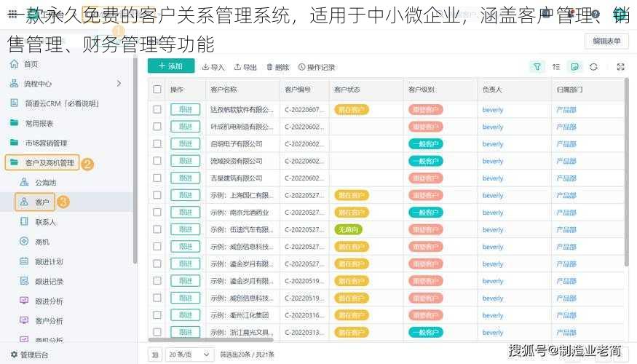Open the 首页 home icon
637x364 pixels.
click(15, 64)
